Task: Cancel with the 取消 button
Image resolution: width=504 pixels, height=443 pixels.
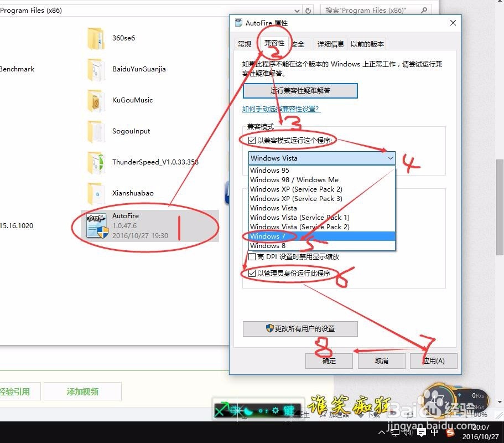Action: 382,361
